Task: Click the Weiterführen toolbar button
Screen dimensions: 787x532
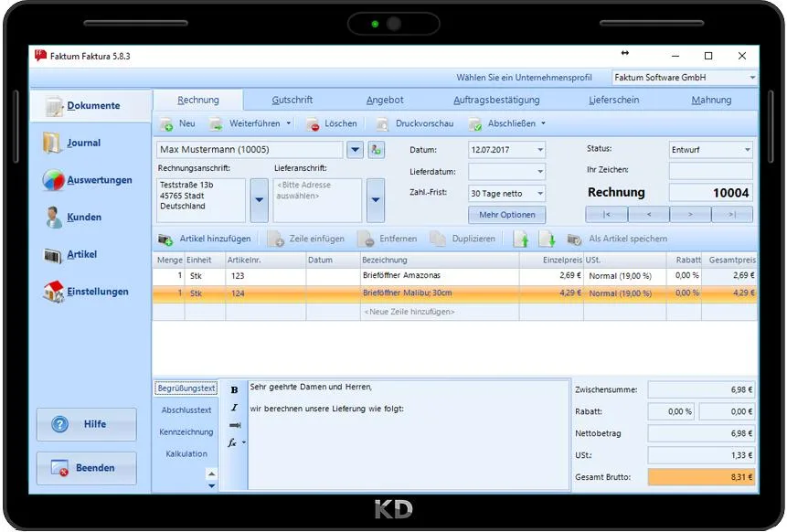Action: click(x=246, y=123)
